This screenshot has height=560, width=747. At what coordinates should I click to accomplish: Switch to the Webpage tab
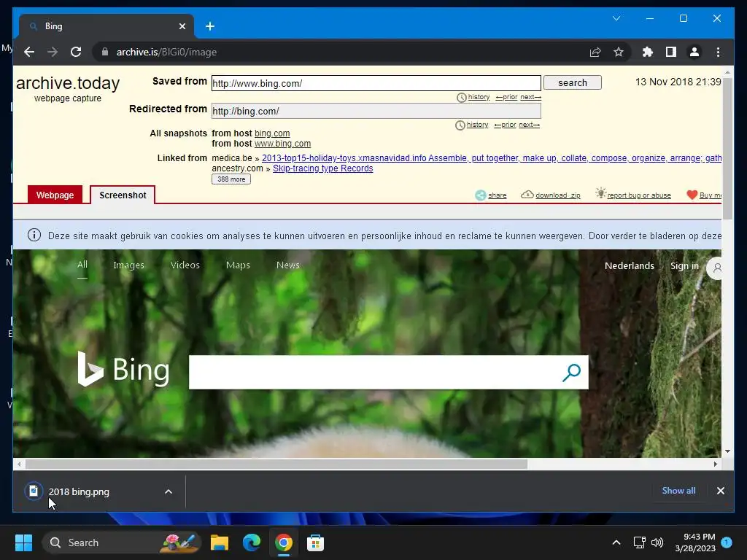tap(55, 195)
